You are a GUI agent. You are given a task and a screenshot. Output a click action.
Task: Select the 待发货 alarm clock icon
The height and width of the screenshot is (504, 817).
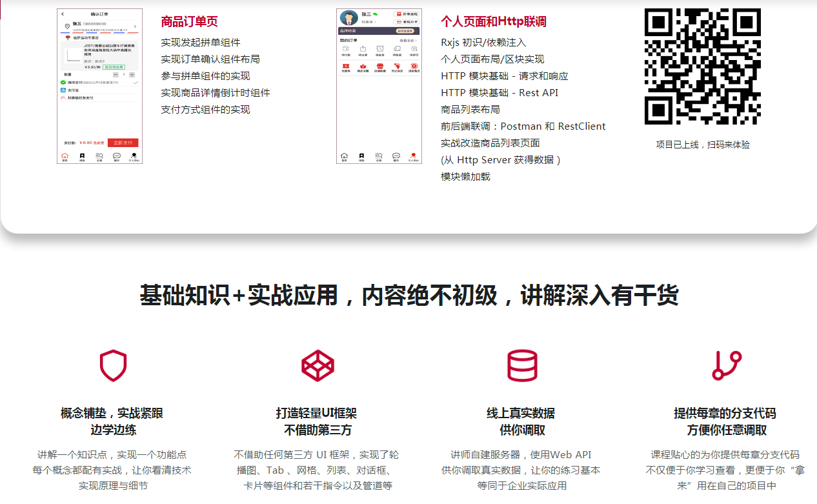coord(379,49)
